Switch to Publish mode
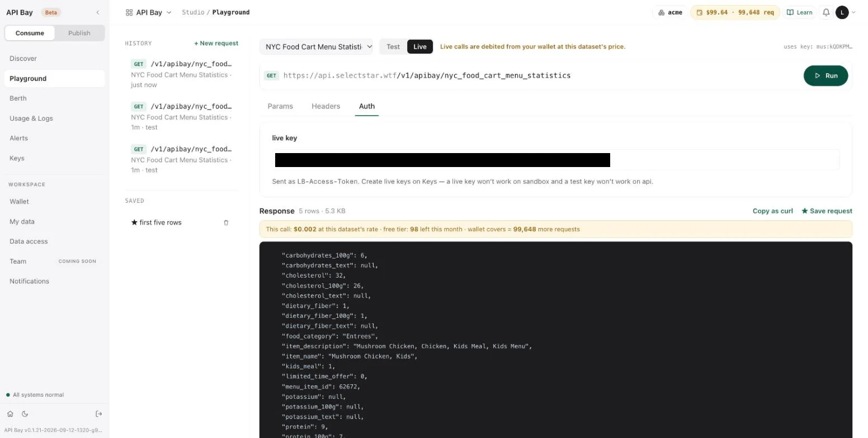 79,33
